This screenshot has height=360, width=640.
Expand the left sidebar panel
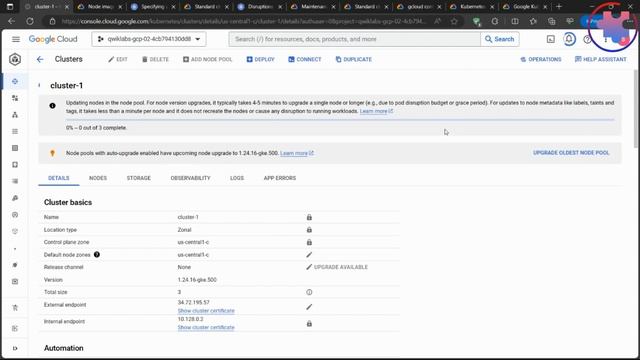click(15, 348)
